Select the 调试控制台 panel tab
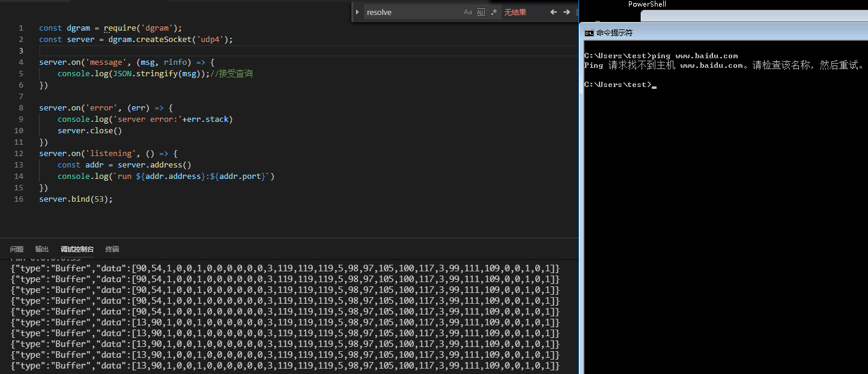This screenshot has width=868, height=374. (77, 249)
